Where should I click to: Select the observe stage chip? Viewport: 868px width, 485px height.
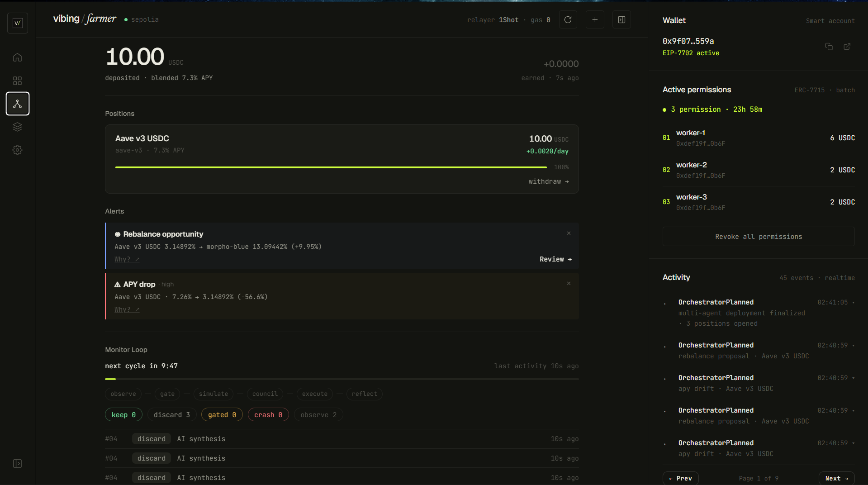click(123, 394)
